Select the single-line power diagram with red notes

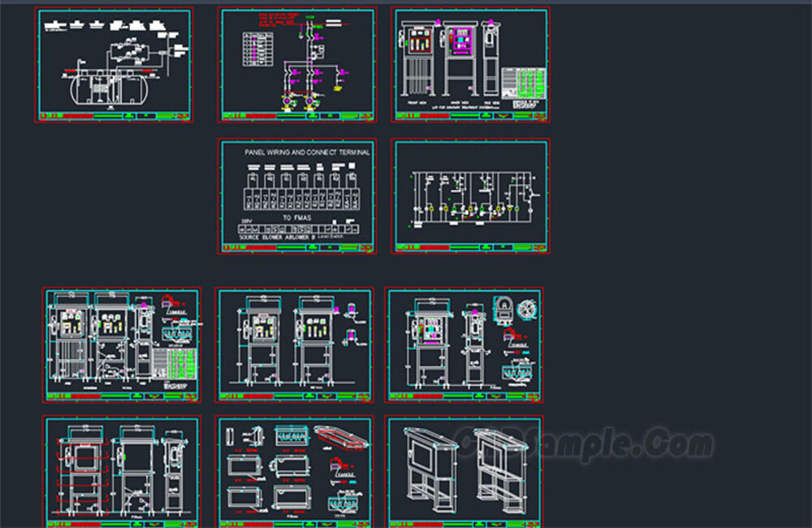pyautogui.click(x=297, y=65)
